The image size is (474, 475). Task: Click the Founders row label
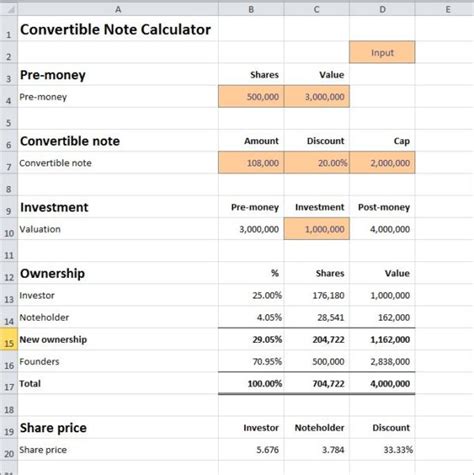click(39, 361)
